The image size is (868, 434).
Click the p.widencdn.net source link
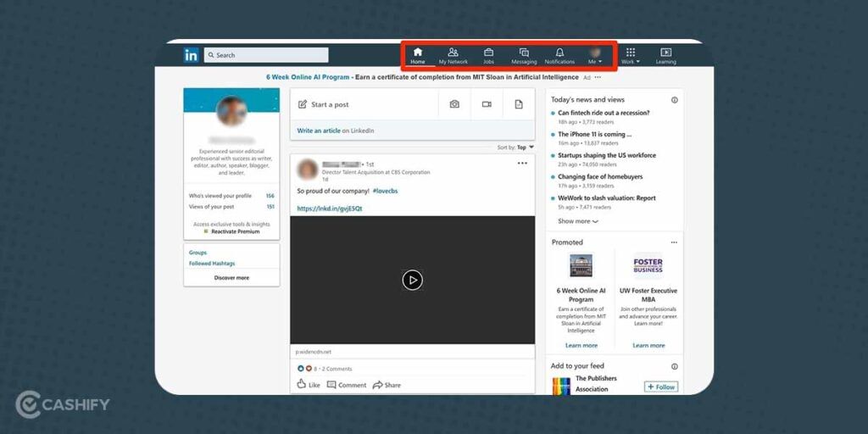314,352
